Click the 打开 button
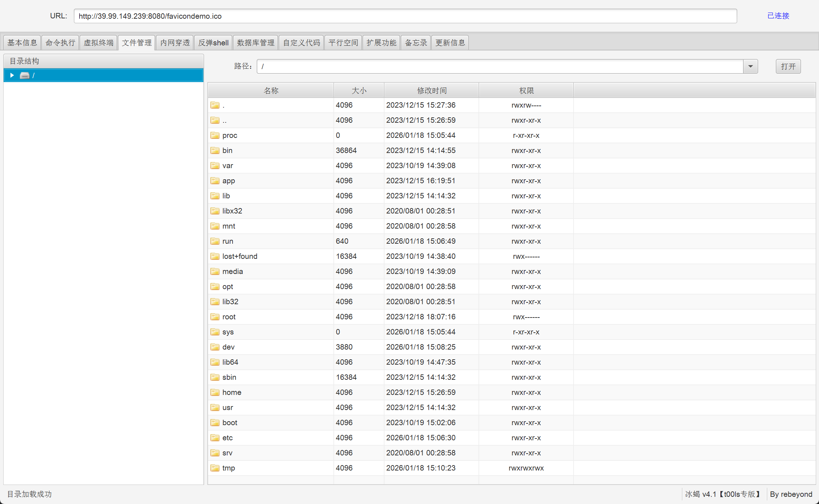 click(788, 66)
